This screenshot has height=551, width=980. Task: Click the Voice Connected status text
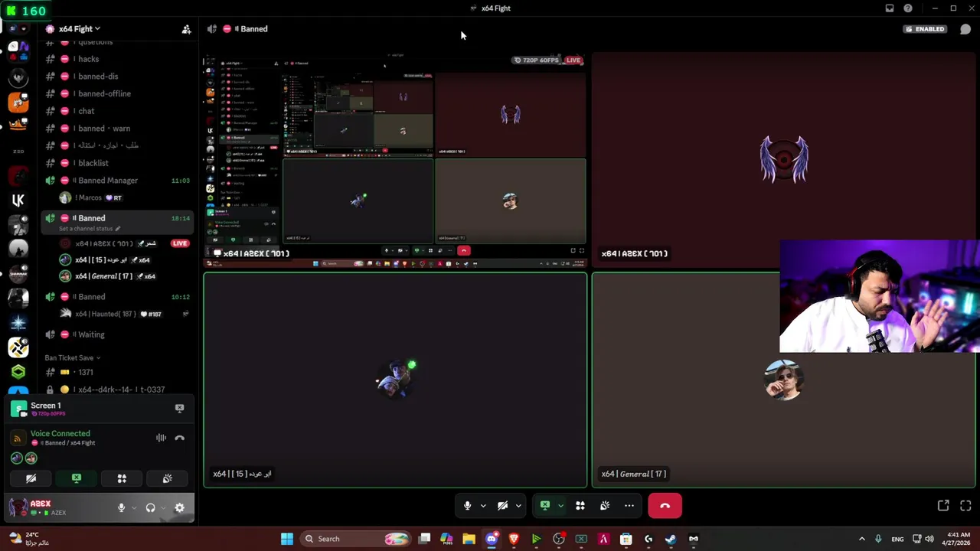pos(60,434)
